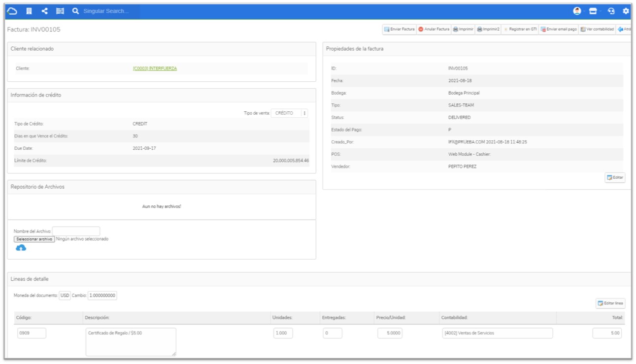Click the Imprimir2 toolbar button

pos(489,30)
